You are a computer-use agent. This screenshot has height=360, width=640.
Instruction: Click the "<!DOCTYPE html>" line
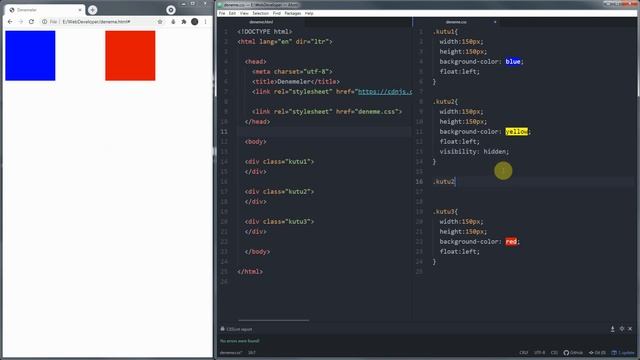pos(265,31)
